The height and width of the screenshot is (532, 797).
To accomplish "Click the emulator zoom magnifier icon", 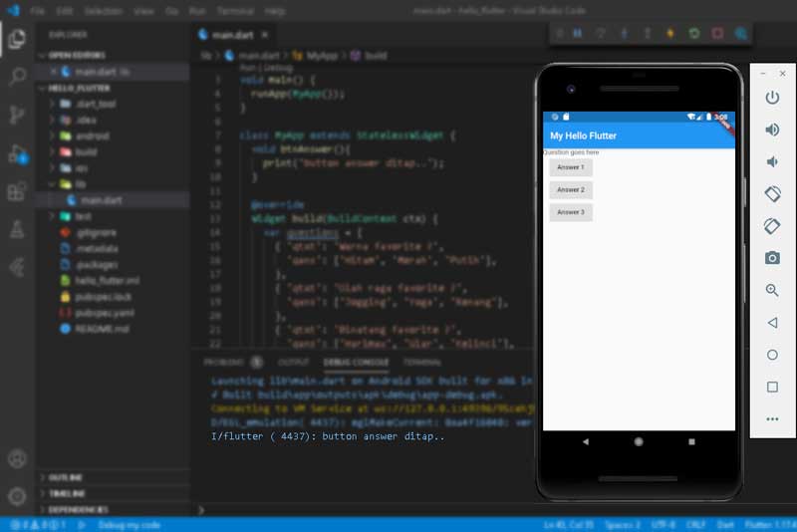I will [772, 290].
